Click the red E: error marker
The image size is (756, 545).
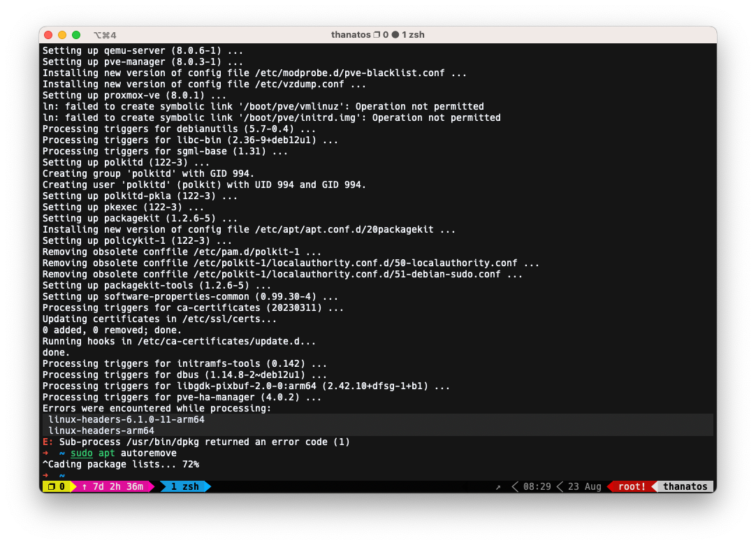48,442
